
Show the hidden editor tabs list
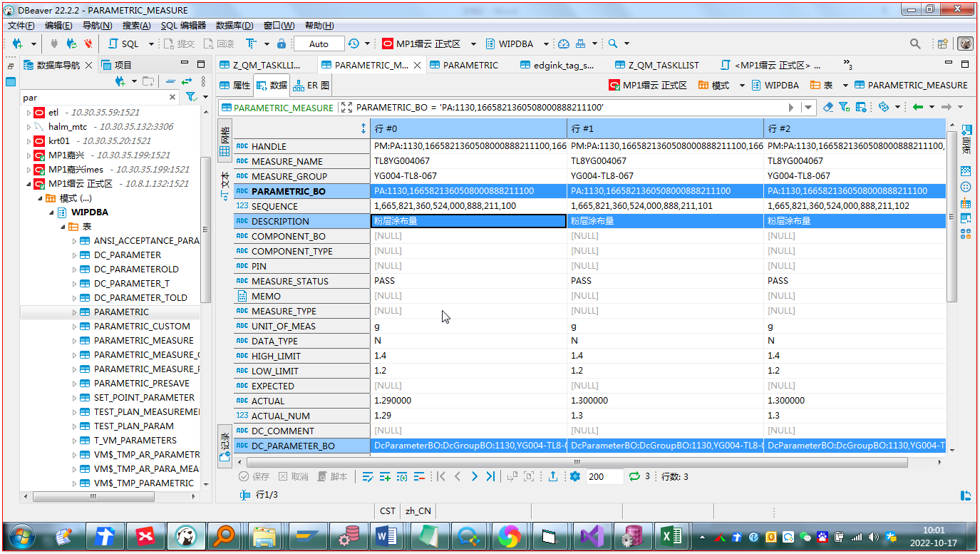point(848,65)
